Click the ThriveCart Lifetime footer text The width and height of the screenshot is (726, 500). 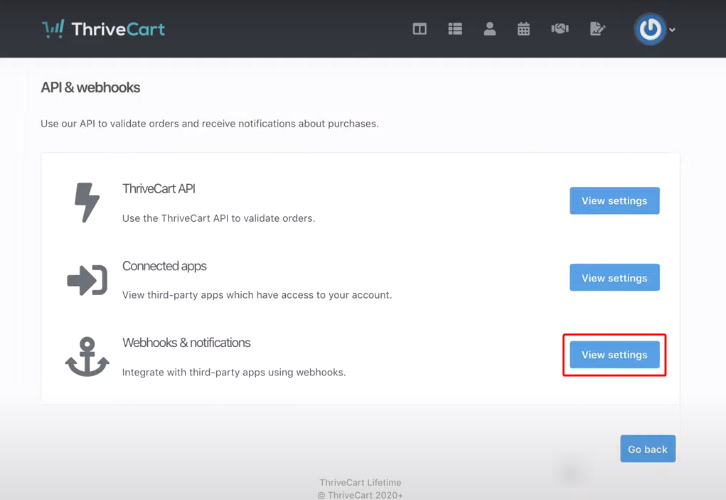(360, 482)
